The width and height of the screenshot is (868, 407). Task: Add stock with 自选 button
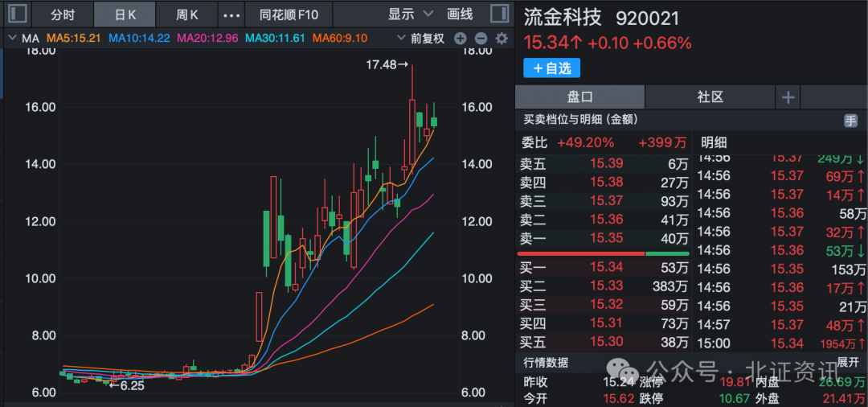coord(551,68)
